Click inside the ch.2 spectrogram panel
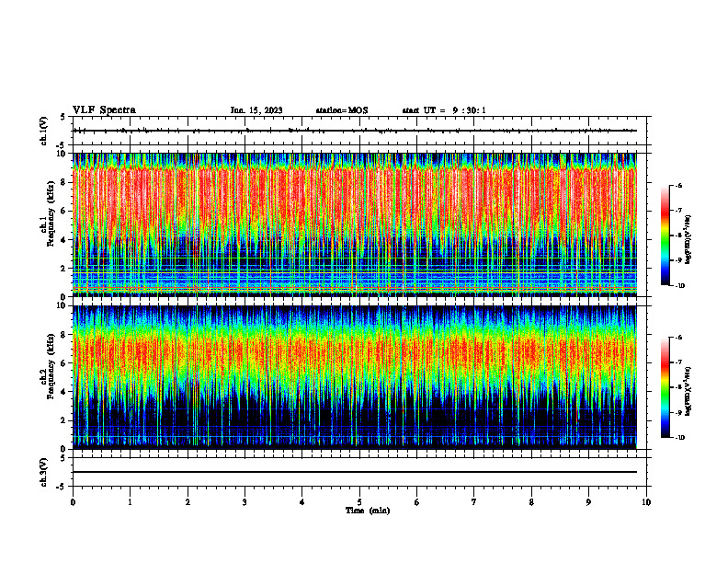 (355, 377)
